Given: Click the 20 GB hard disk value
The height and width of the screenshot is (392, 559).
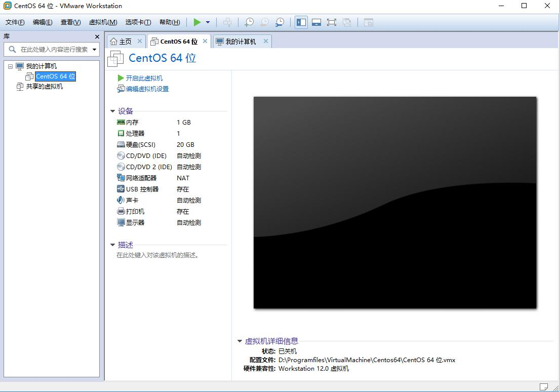Looking at the screenshot, I should point(185,144).
